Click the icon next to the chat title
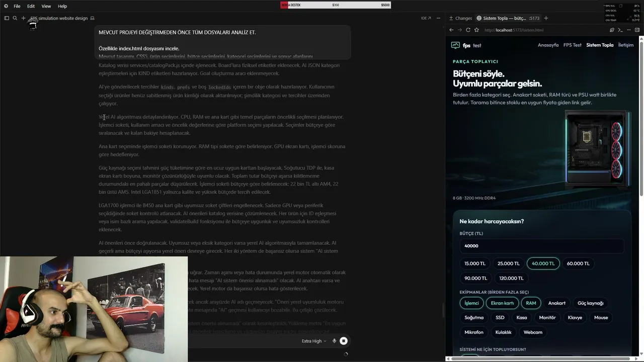The width and height of the screenshot is (644, 362). (92, 18)
